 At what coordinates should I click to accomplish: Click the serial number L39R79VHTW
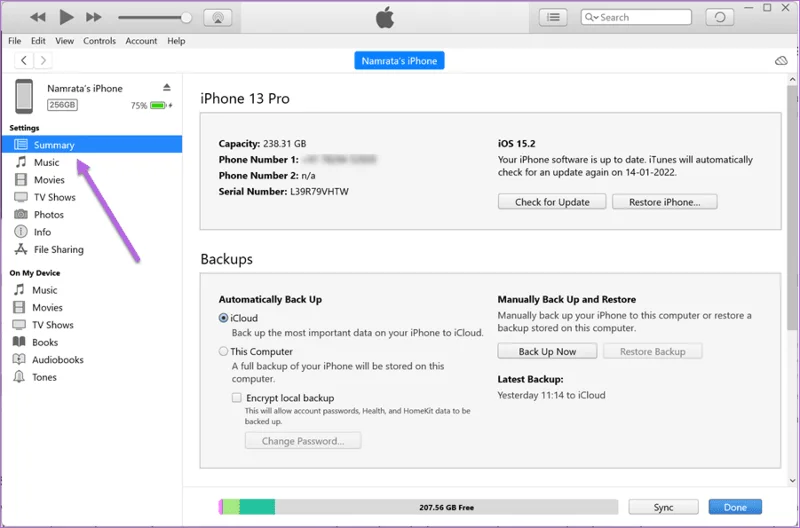pyautogui.click(x=319, y=192)
